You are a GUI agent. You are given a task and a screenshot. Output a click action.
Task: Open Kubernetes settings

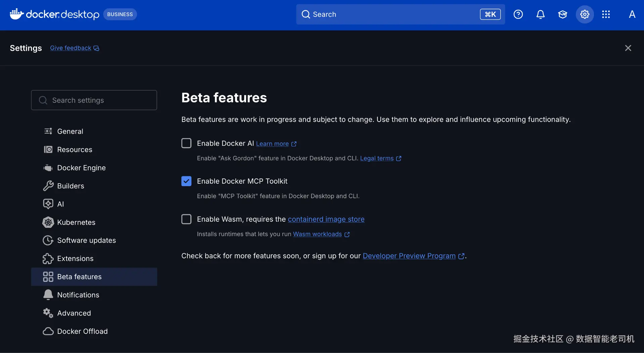94,222
